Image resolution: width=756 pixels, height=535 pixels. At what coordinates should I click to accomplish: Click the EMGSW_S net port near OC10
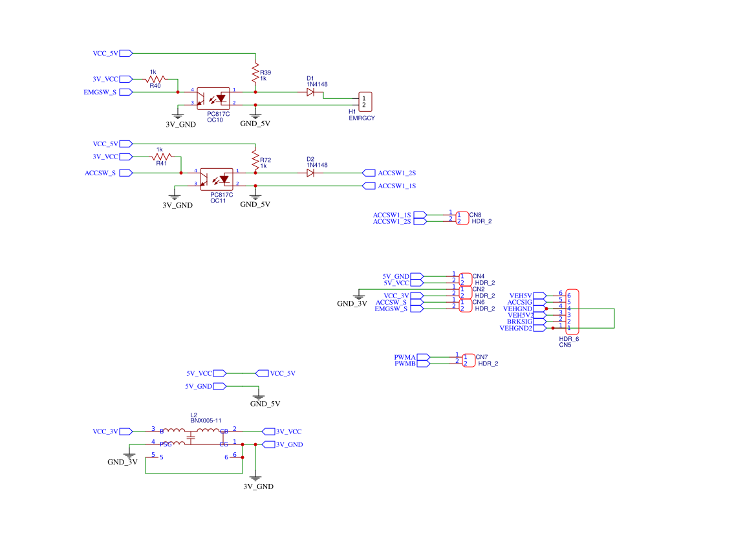[126, 92]
